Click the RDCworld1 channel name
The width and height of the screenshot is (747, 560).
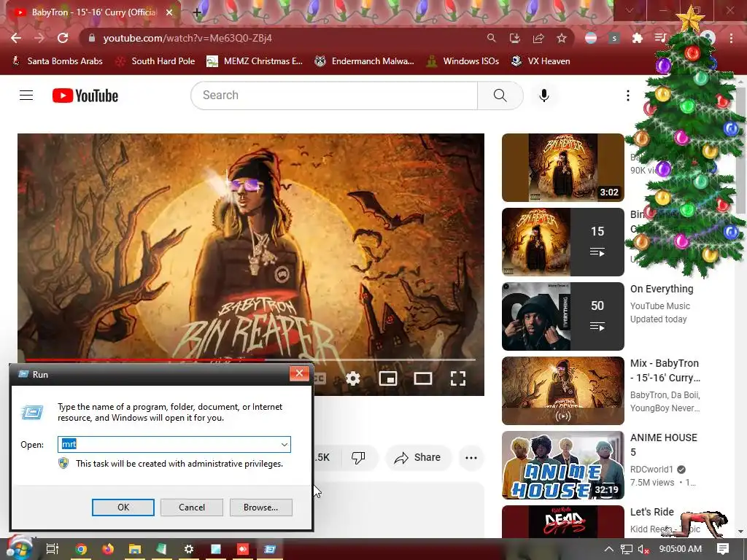tap(651, 469)
